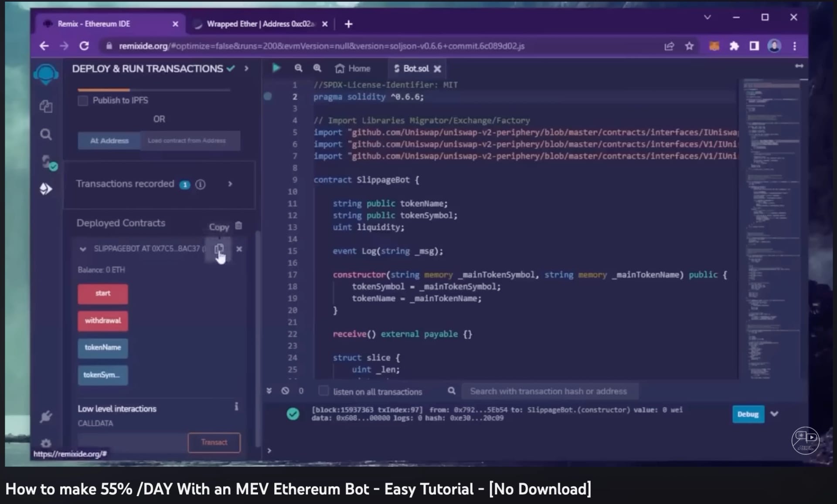This screenshot has width=837, height=504.
Task: Clear the terminal console output
Action: click(285, 391)
